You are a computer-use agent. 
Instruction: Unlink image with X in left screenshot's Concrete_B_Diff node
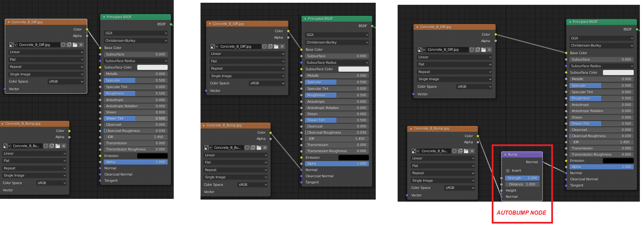81,45
